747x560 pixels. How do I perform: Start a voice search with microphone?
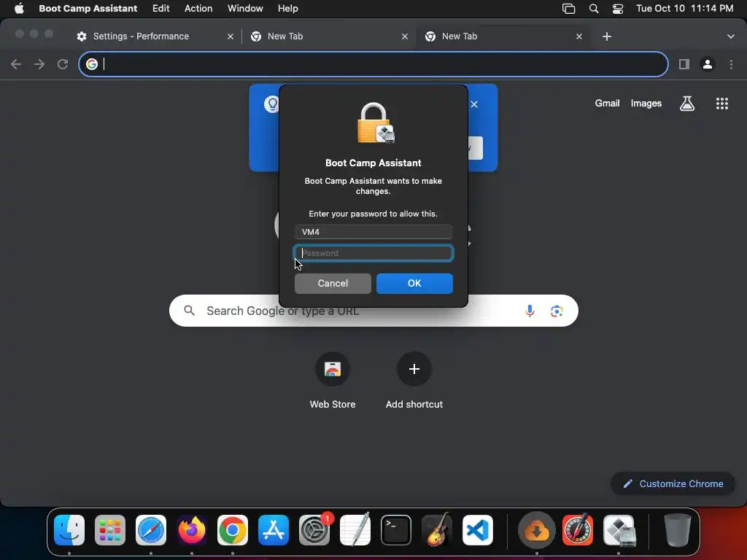(530, 311)
